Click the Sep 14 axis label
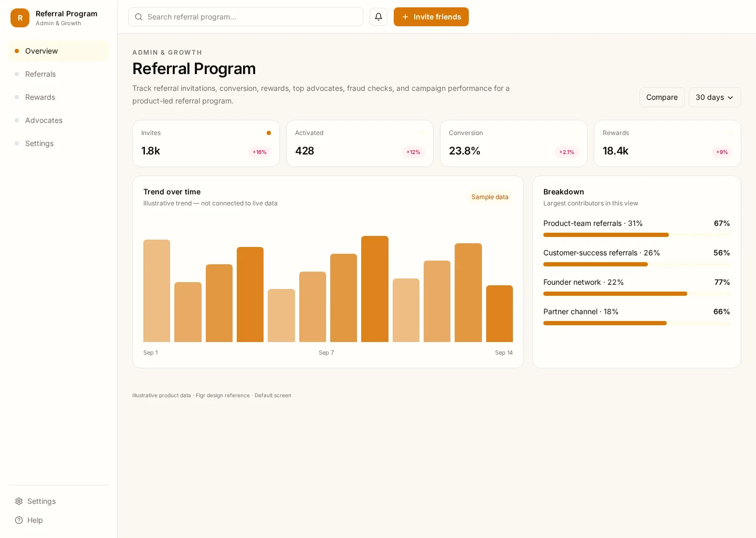756x538 pixels. (x=504, y=353)
